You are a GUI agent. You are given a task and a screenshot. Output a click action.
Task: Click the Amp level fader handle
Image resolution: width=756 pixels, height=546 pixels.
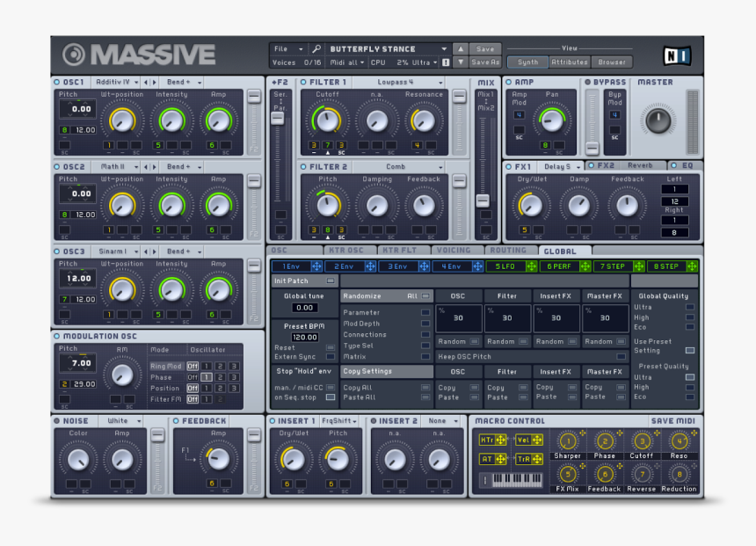coord(592,148)
